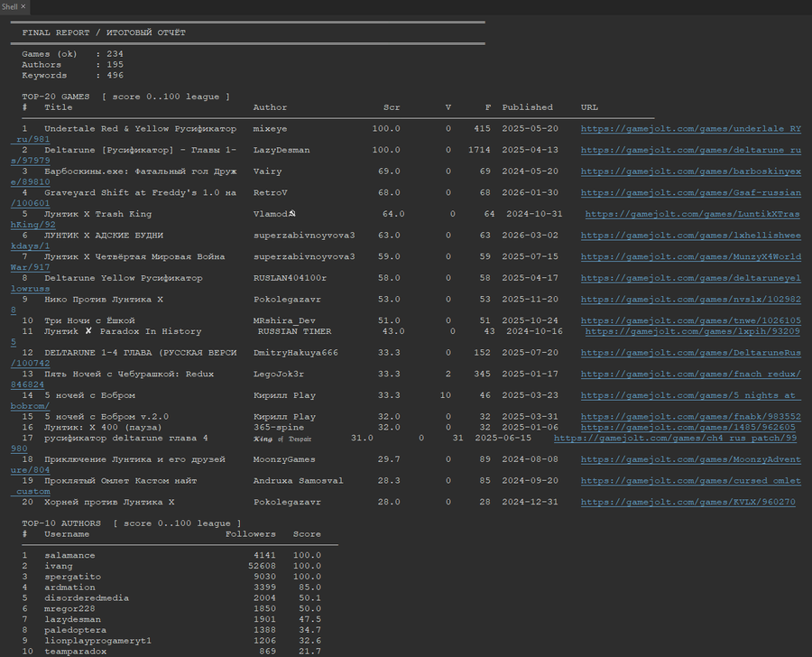Click the 'Author' column header

coord(270,107)
